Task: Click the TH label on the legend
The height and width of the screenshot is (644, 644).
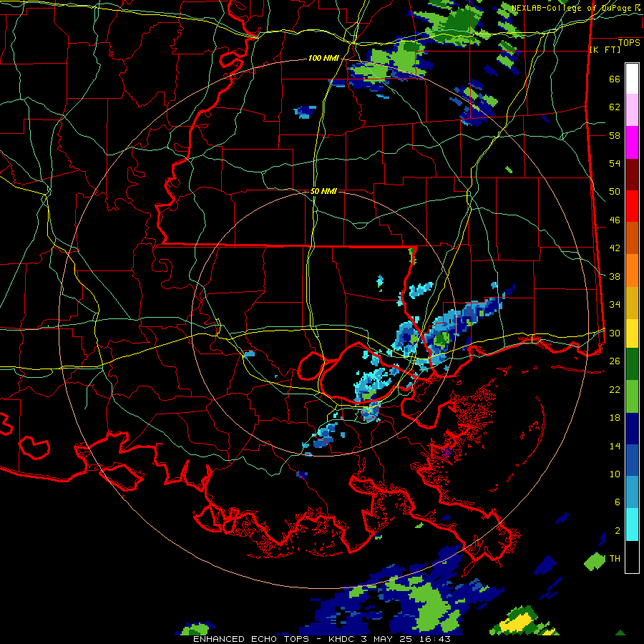Action: pos(615,559)
